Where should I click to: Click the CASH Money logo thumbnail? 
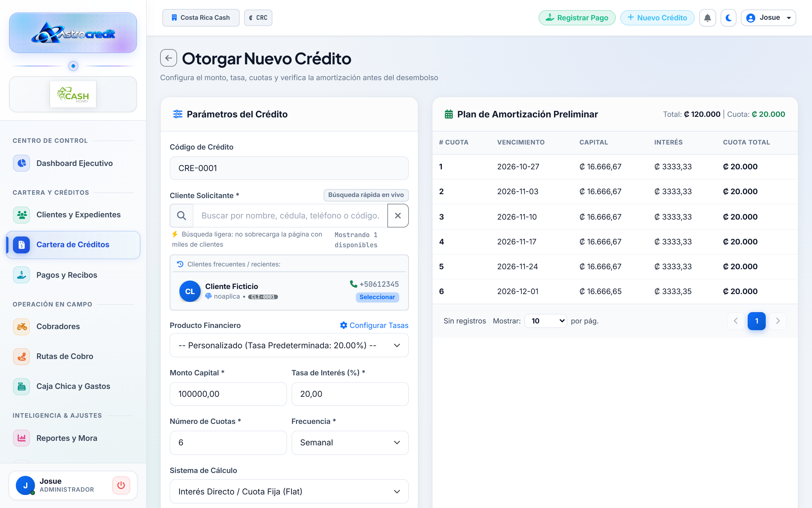click(73, 95)
